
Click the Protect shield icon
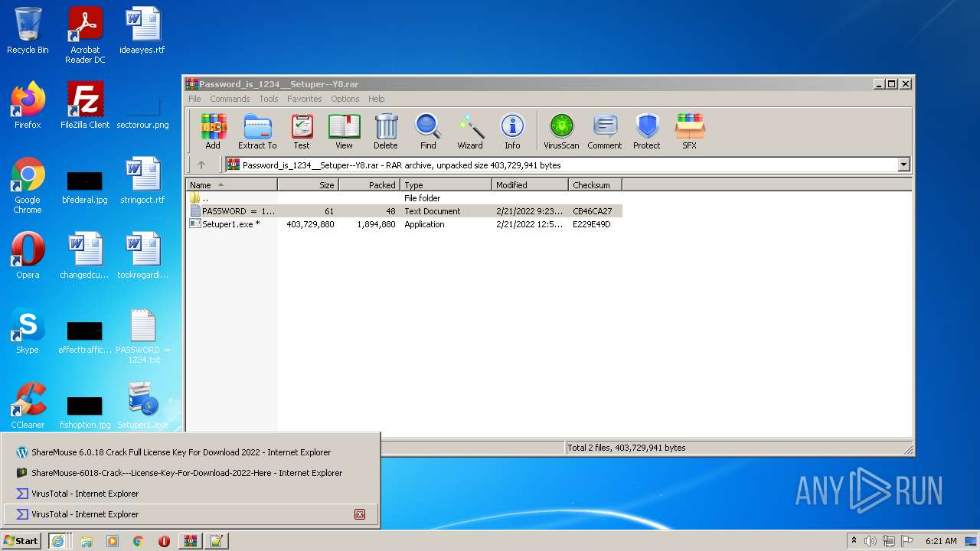click(647, 132)
